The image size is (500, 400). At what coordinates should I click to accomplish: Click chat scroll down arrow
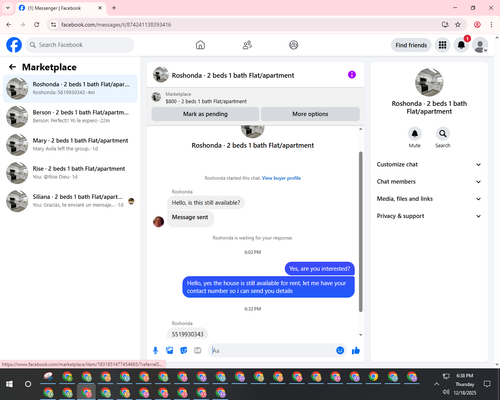(360, 335)
